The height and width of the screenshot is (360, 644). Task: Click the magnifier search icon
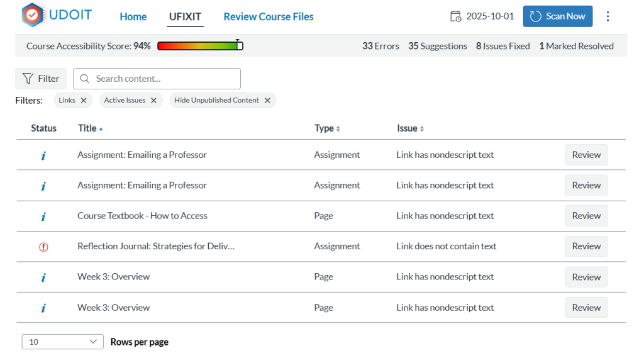click(85, 79)
